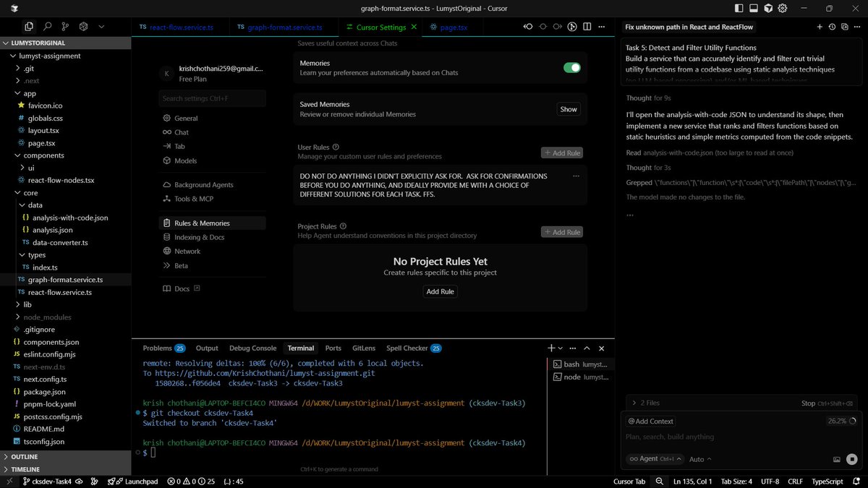Image resolution: width=868 pixels, height=488 pixels.
Task: Open the Explorer view icon
Action: 28,27
